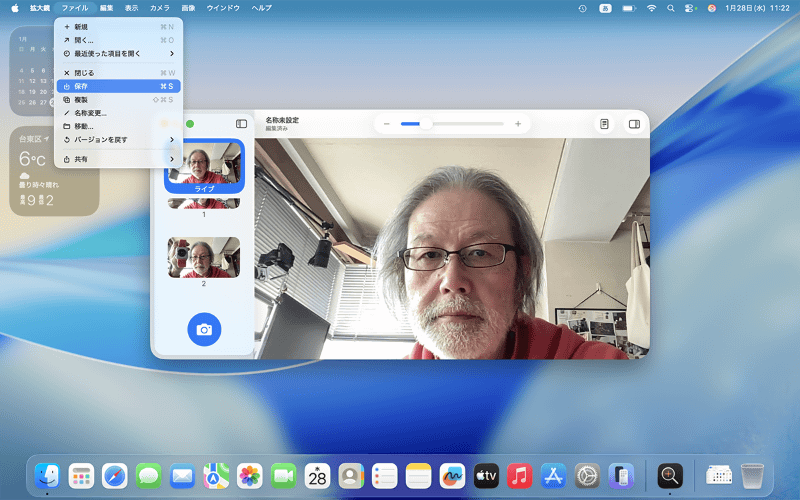Open Launchpad apps grid in Dock
Screen dimensions: 800x500
81,477
